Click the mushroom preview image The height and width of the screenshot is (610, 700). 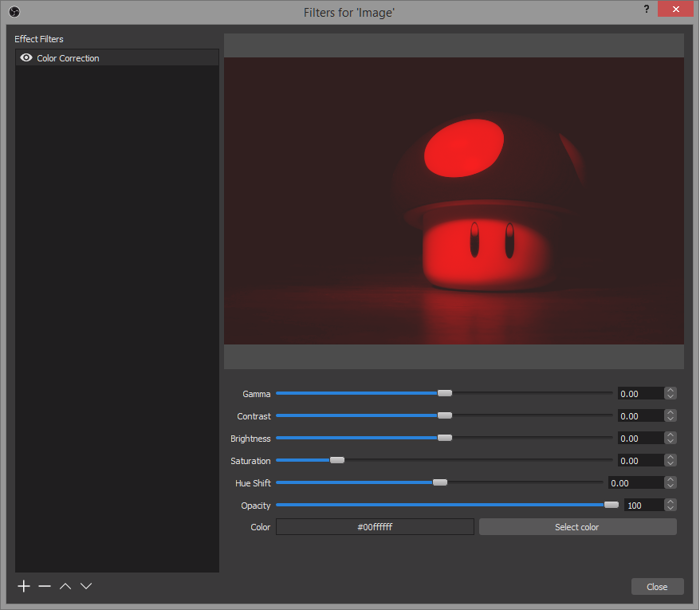point(454,199)
